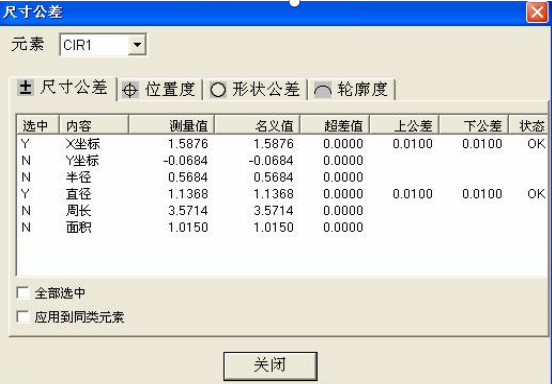Click the crosshair position icon on 位置度 tab
The width and height of the screenshot is (552, 384).
point(130,90)
